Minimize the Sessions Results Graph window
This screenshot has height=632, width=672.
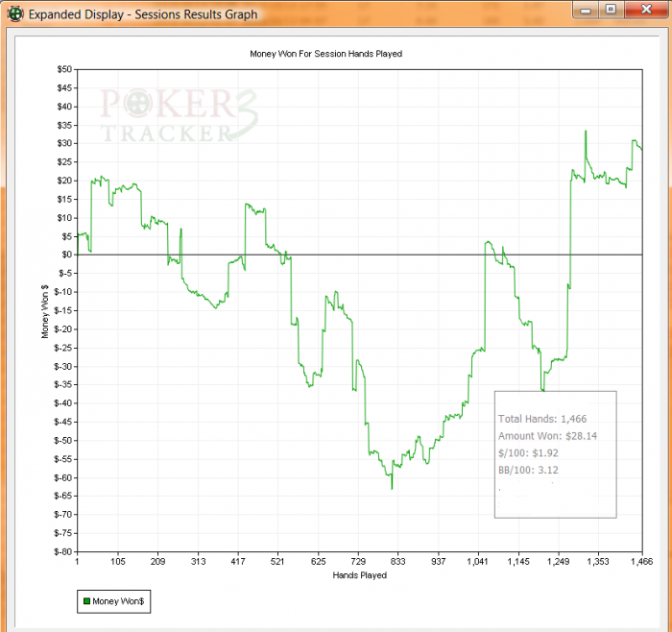[586, 10]
